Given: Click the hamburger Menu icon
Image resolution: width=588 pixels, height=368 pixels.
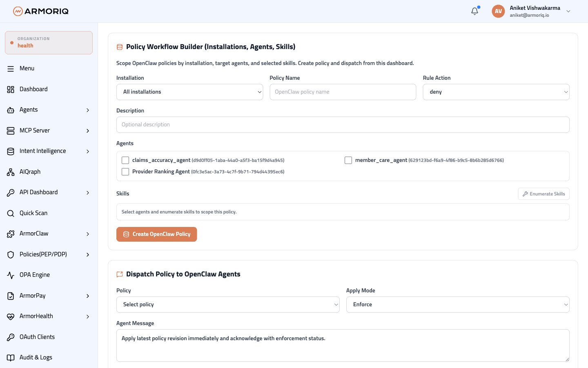Looking at the screenshot, I should pyautogui.click(x=11, y=69).
